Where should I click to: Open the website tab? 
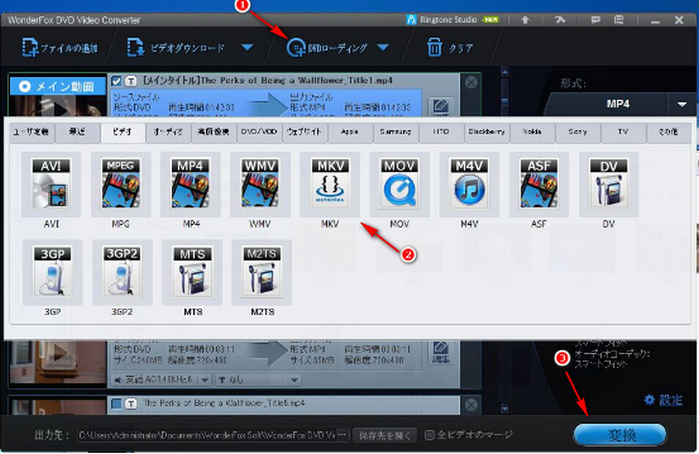pyautogui.click(x=304, y=132)
